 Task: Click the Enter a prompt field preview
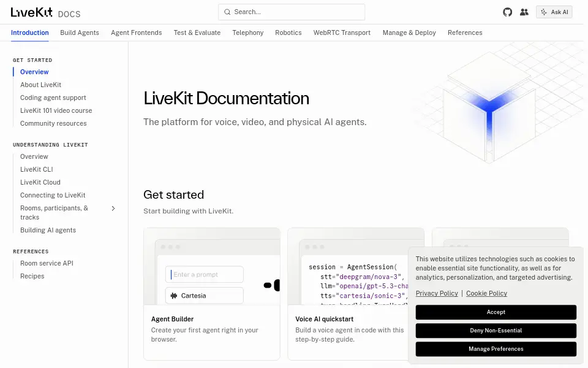point(205,275)
